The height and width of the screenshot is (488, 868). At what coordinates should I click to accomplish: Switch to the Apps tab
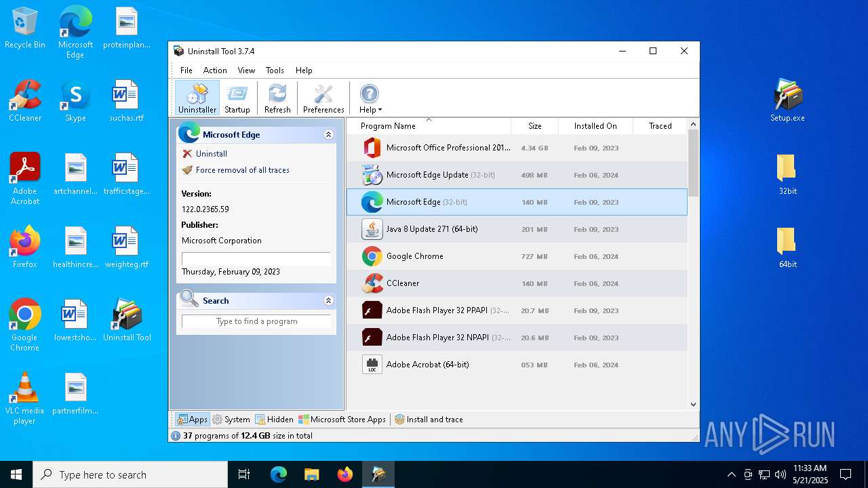[192, 420]
